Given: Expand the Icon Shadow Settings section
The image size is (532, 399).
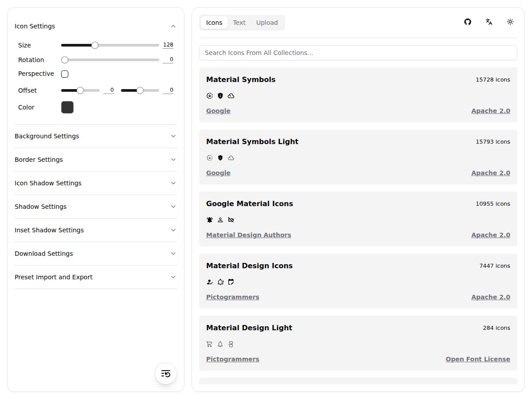Looking at the screenshot, I should point(96,183).
